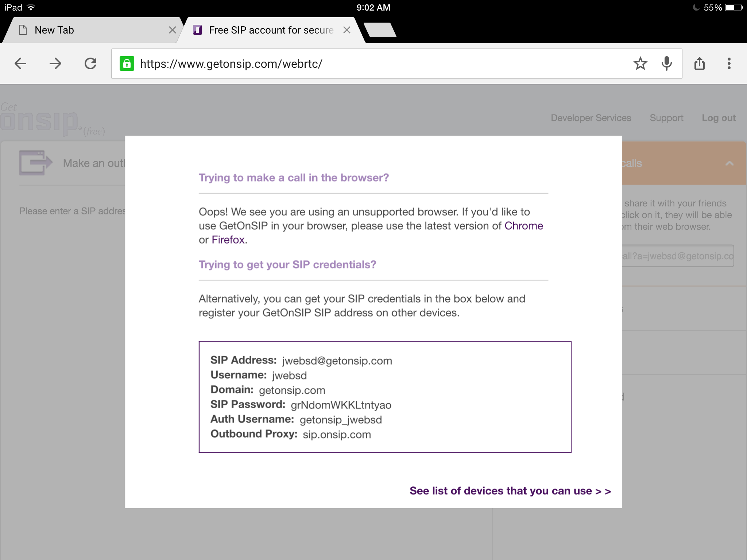Close the New Tab tab
The image size is (747, 560).
pyautogui.click(x=173, y=30)
